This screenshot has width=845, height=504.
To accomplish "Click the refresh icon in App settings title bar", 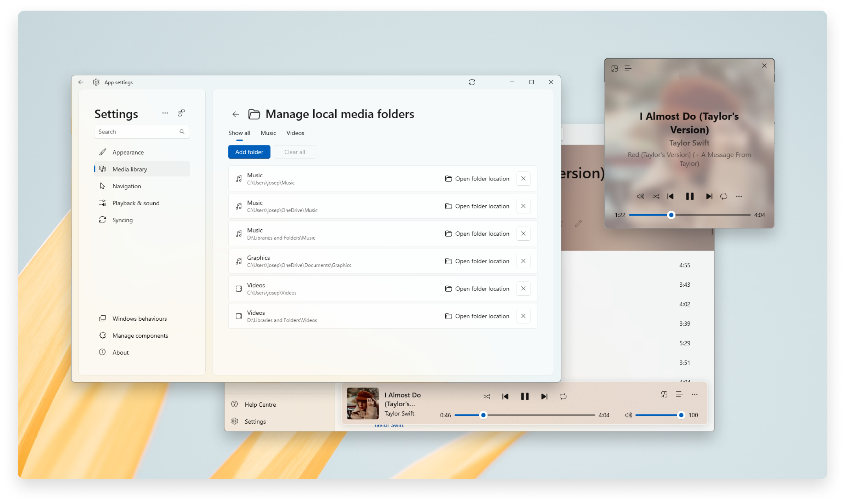I will pyautogui.click(x=472, y=82).
